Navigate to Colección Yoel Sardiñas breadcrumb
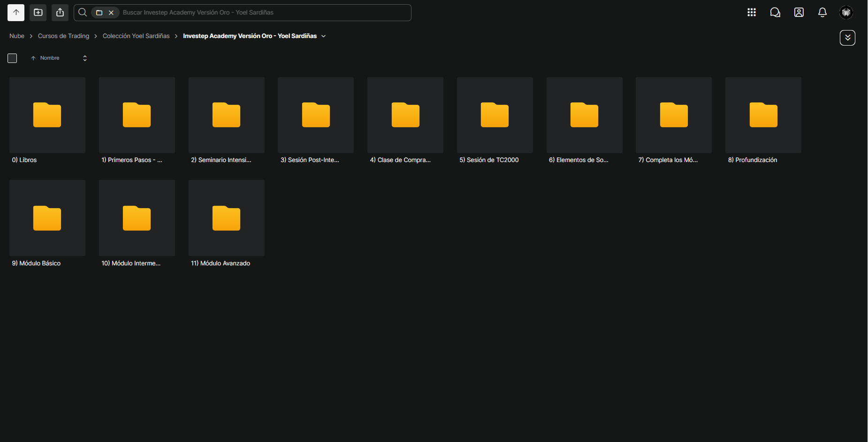This screenshot has width=868, height=442. (x=136, y=36)
